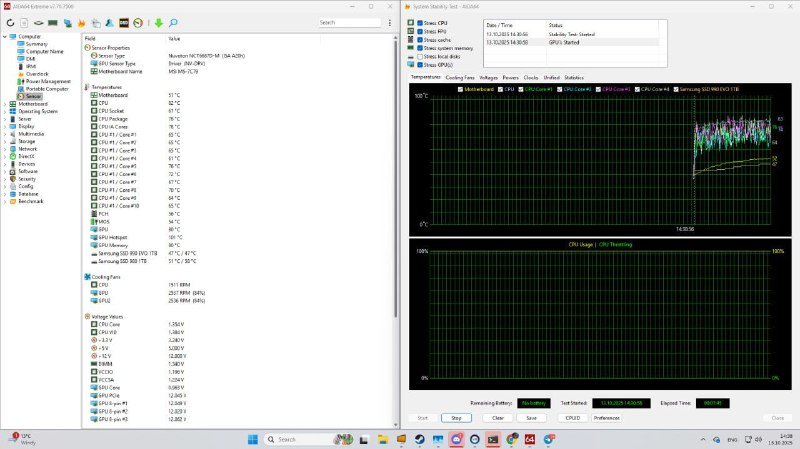
Task: Click the volume icon in system tray
Action: pos(759,439)
